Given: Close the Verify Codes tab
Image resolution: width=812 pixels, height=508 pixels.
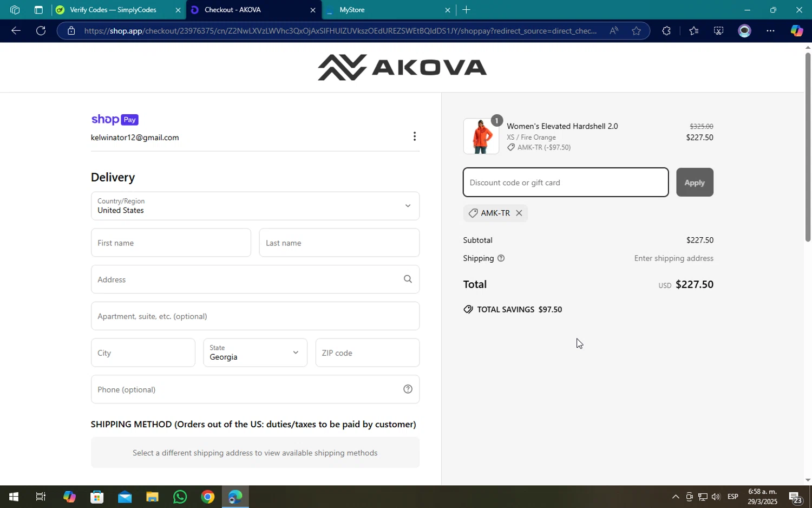Looking at the screenshot, I should click(x=178, y=10).
